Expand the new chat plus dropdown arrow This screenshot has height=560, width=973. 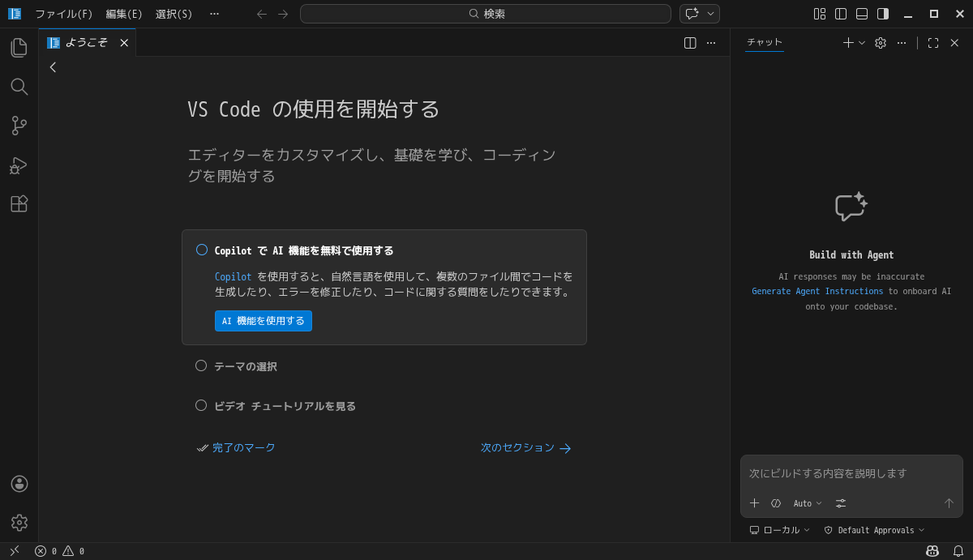(x=862, y=43)
